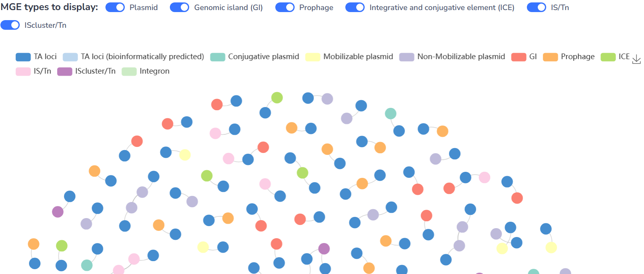Image resolution: width=644 pixels, height=274 pixels.
Task: Turn off the Prophage display switch
Action: (x=285, y=8)
